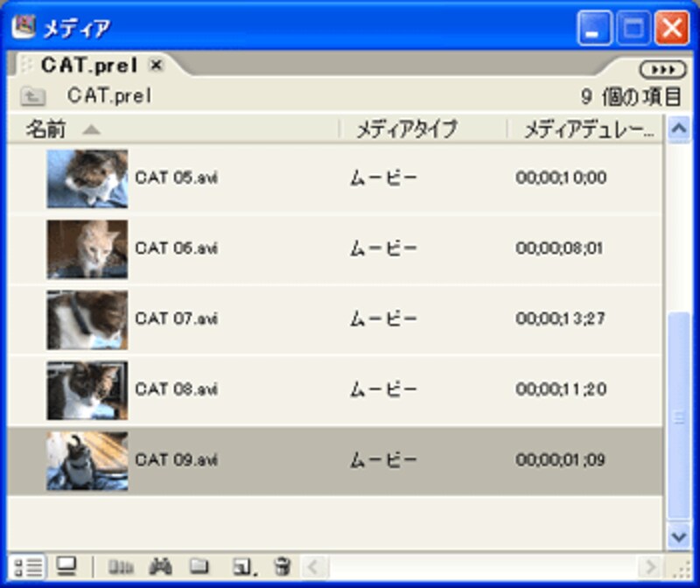Select the CAT 08.avi thumbnail

click(87, 390)
